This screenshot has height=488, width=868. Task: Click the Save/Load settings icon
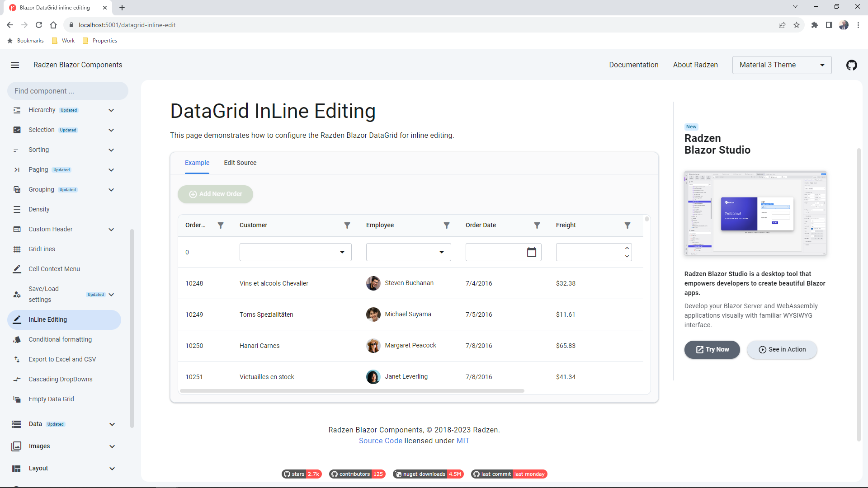pyautogui.click(x=17, y=295)
